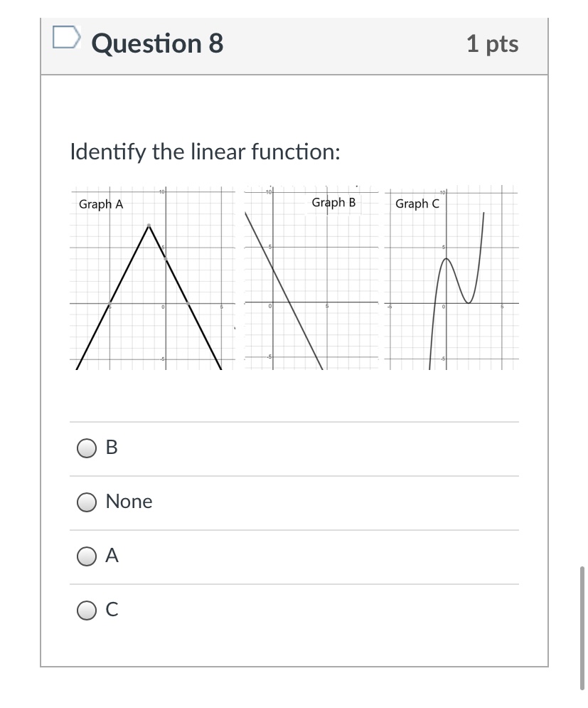Click the 1 pts score label

(492, 44)
